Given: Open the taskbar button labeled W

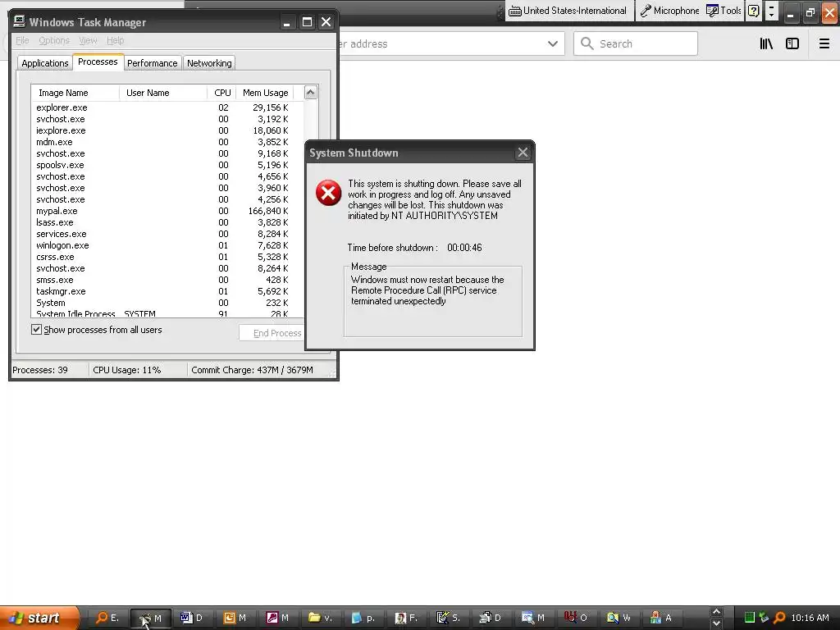Looking at the screenshot, I should (x=619, y=618).
